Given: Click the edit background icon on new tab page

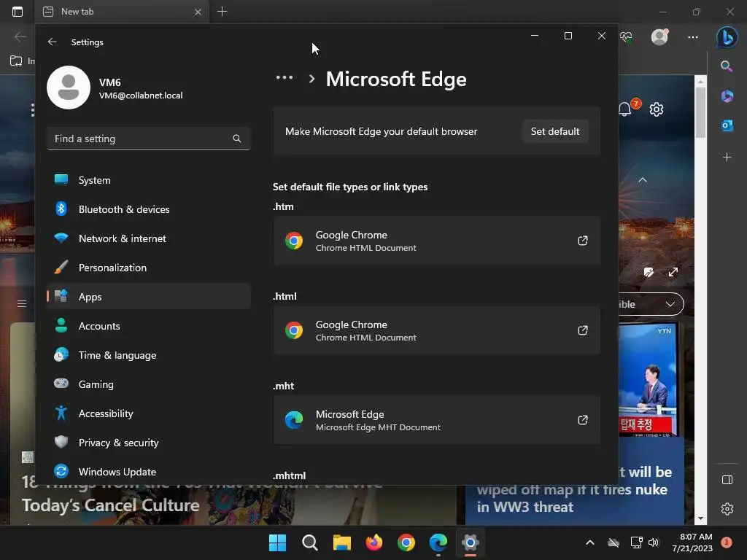Looking at the screenshot, I should coord(649,273).
